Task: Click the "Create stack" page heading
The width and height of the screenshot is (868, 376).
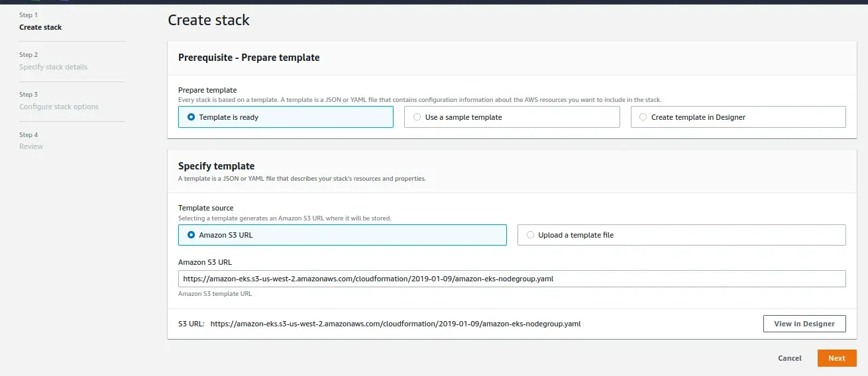Action: coord(209,20)
